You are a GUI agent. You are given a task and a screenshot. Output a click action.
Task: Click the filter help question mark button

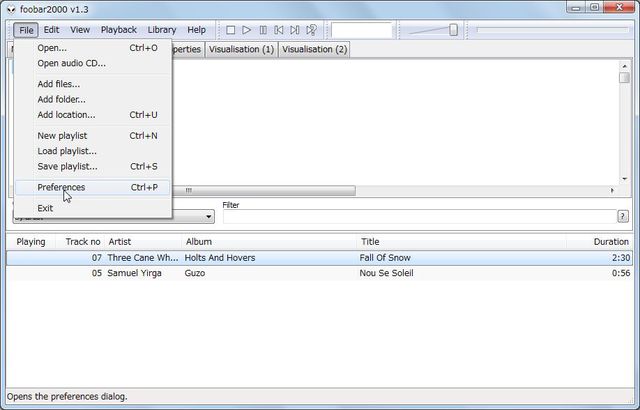click(x=623, y=216)
